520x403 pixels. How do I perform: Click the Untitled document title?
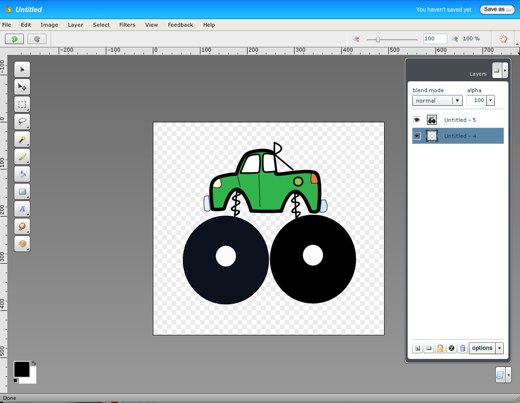(29, 10)
